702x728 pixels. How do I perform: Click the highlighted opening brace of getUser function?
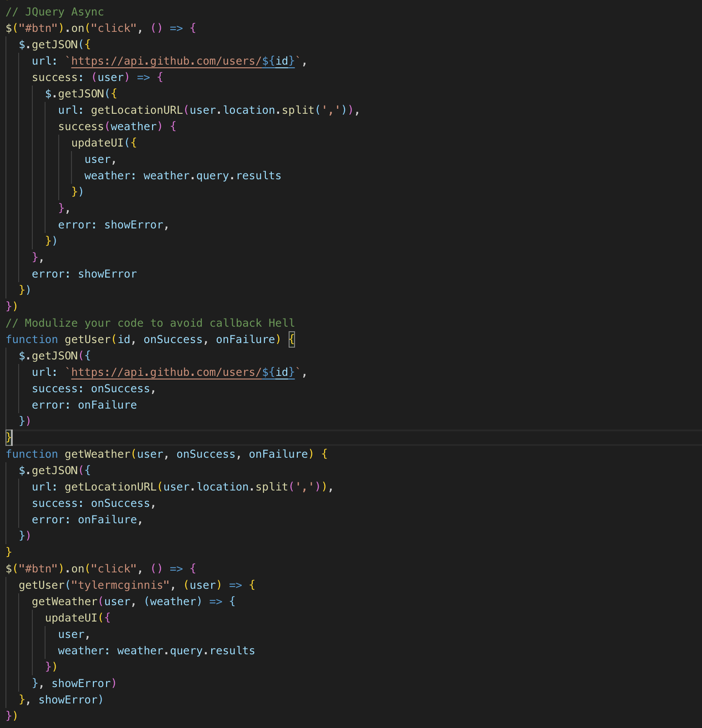292,339
